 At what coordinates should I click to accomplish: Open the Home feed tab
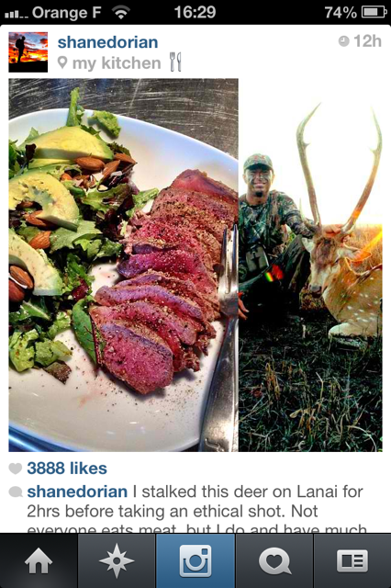point(39,561)
